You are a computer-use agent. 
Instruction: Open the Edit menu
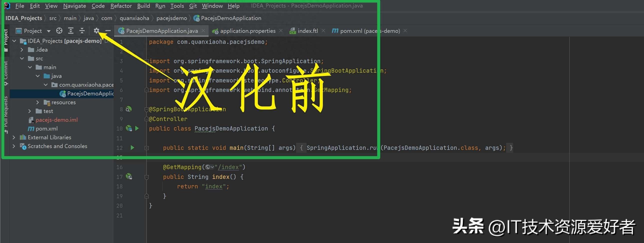tap(35, 6)
